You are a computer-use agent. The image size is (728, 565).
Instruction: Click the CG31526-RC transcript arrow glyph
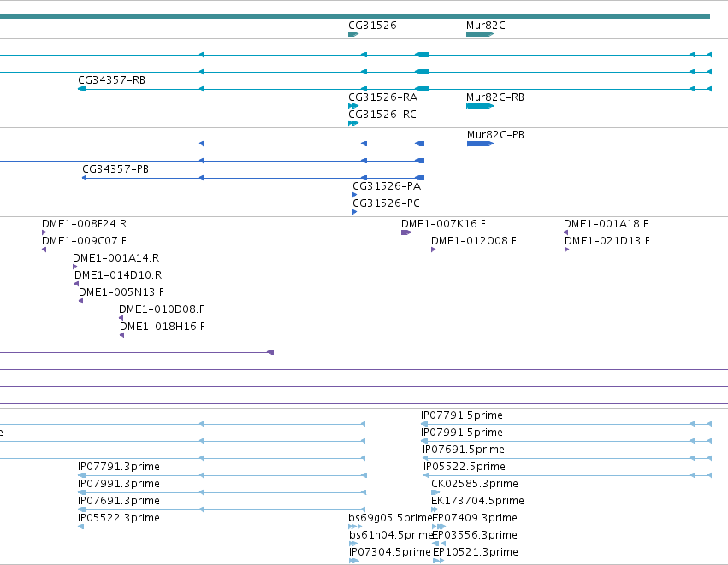[x=353, y=123]
